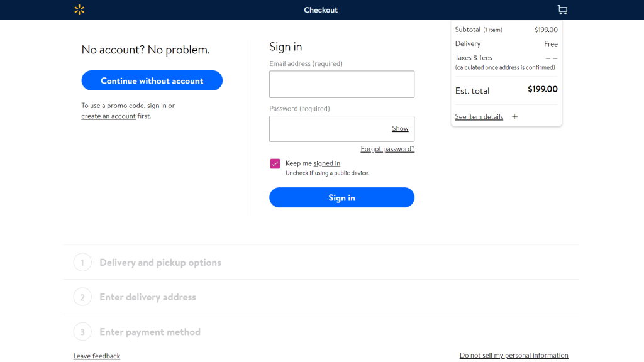Image resolution: width=644 pixels, height=362 pixels.
Task: Click the underlined 'signed in' link
Action: point(327,163)
